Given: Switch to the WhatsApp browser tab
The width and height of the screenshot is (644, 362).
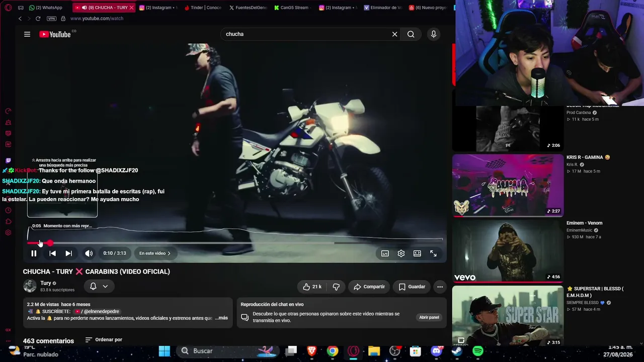Looking at the screenshot, I should 47,8.
